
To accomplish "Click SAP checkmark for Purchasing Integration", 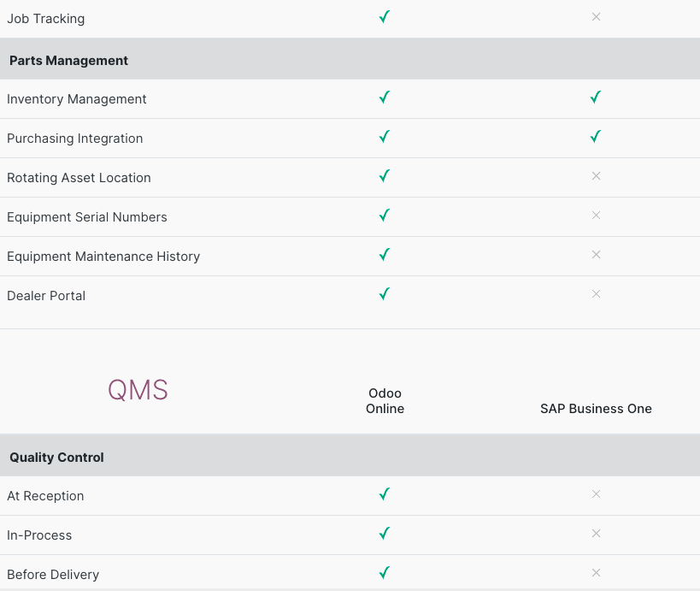I will tap(596, 137).
